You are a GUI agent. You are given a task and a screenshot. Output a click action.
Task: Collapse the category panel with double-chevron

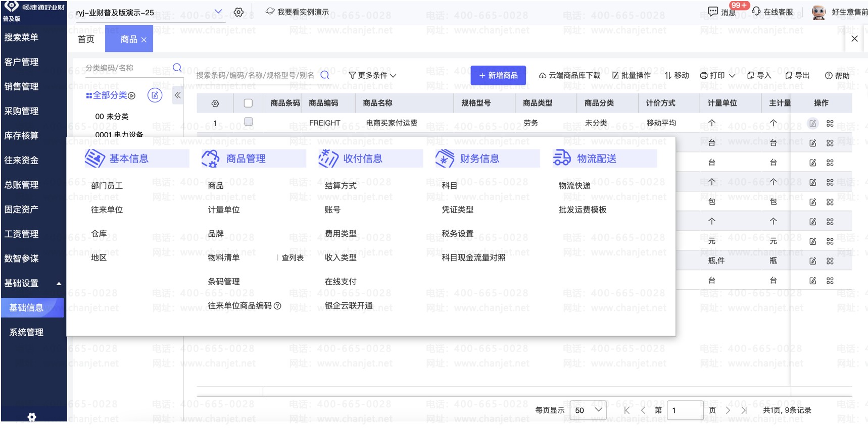tap(177, 95)
